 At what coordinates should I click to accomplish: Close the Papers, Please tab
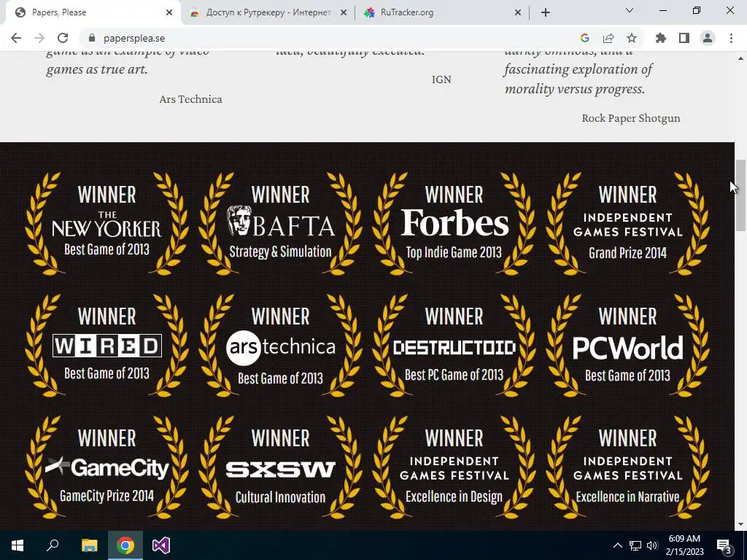pyautogui.click(x=169, y=13)
